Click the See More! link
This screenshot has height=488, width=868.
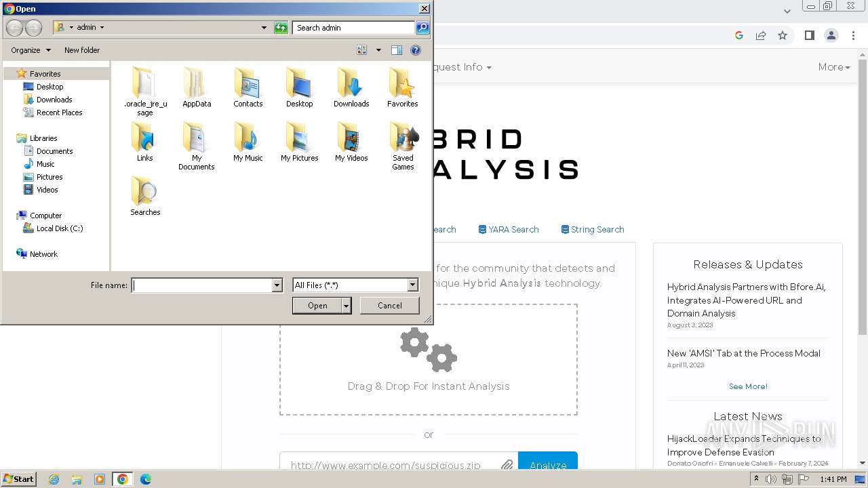coord(748,386)
